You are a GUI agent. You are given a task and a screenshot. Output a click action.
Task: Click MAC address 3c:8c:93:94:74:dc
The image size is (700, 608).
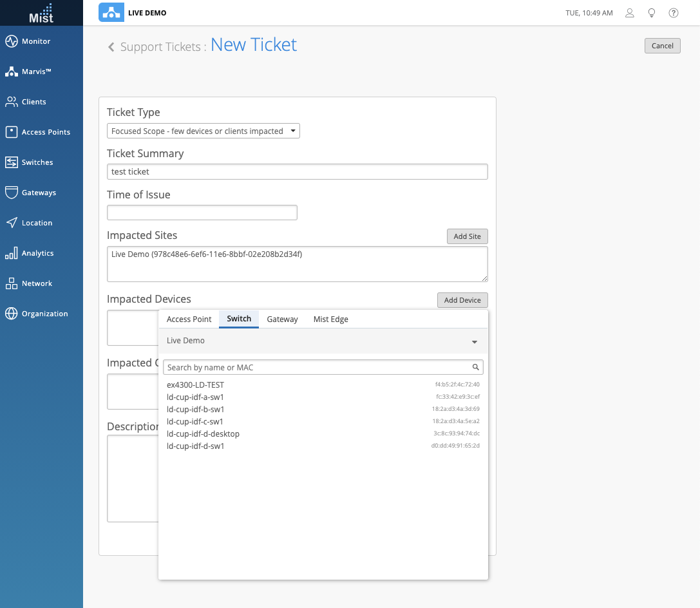tap(456, 433)
